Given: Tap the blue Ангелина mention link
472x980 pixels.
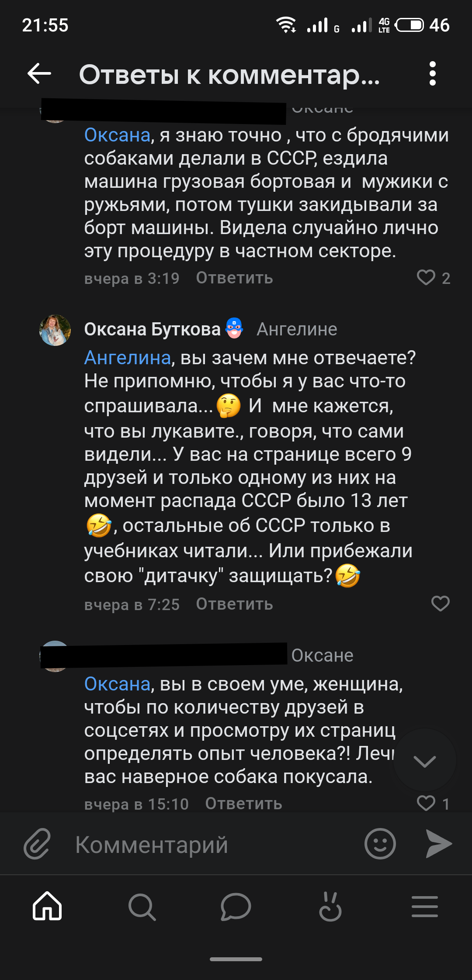Looking at the screenshot, I should (127, 358).
